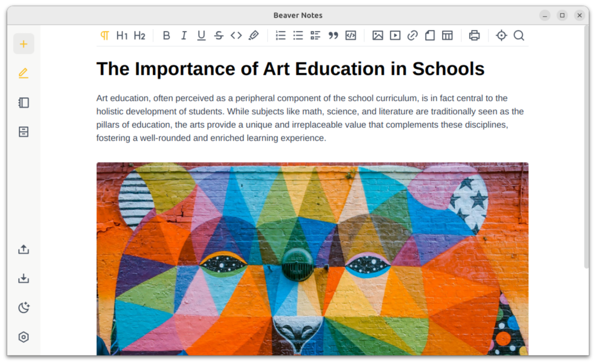This screenshot has width=596, height=364.
Task: Toggle strikethrough formatting
Action: tap(219, 35)
